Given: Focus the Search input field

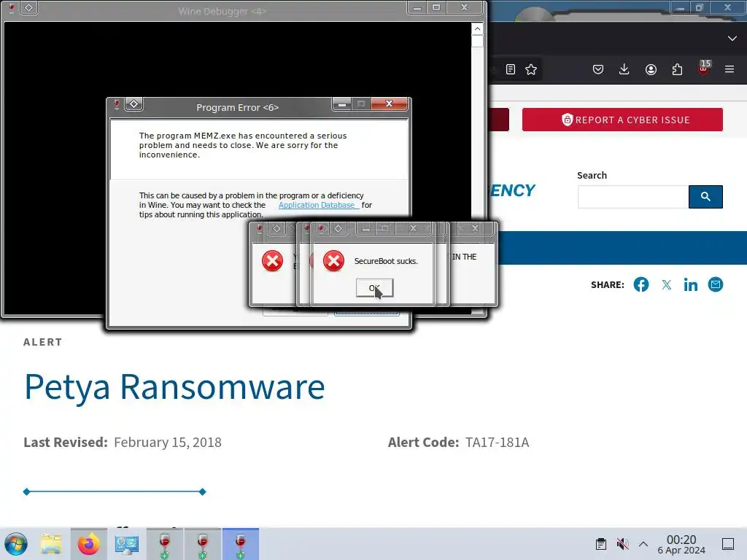Looking at the screenshot, I should (633, 197).
